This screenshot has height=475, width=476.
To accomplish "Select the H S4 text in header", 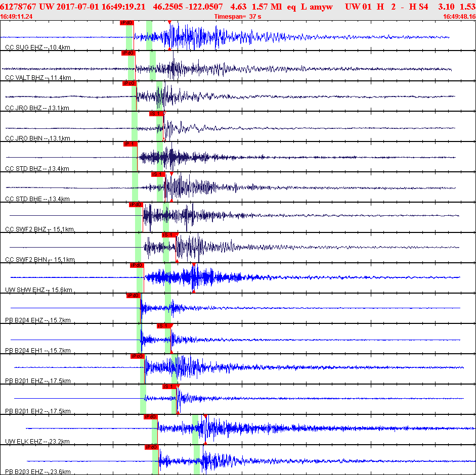I will [419, 7].
